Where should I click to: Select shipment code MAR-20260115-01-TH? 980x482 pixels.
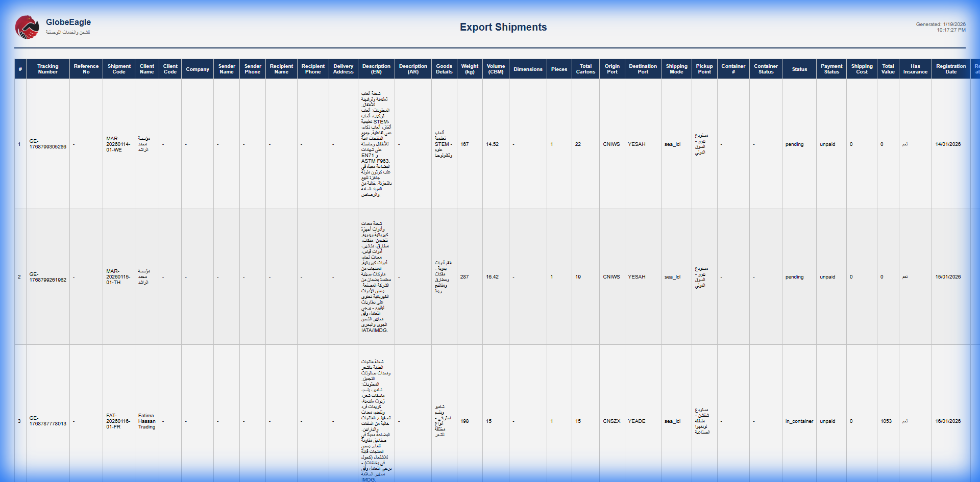coord(118,277)
